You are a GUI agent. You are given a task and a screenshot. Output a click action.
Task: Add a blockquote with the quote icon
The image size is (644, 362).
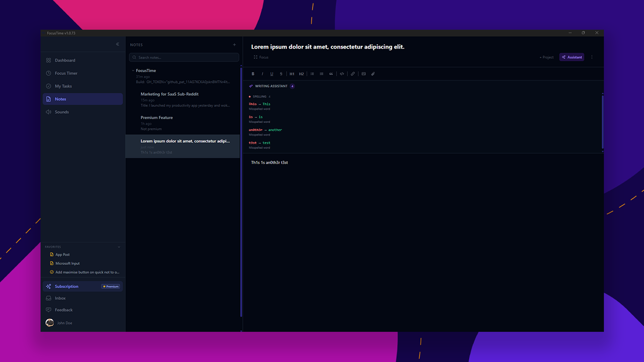pos(331,74)
